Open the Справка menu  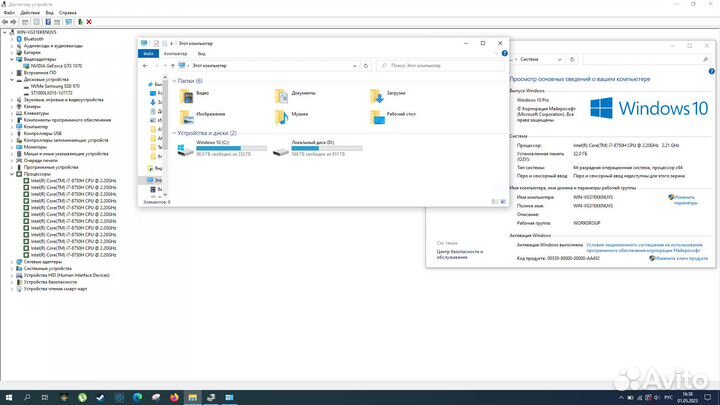(x=68, y=13)
